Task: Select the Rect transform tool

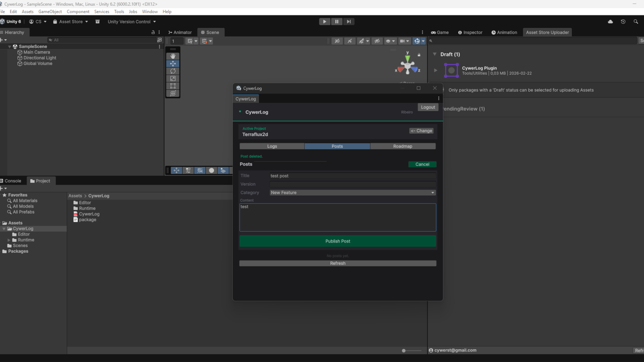Action: pos(173,86)
